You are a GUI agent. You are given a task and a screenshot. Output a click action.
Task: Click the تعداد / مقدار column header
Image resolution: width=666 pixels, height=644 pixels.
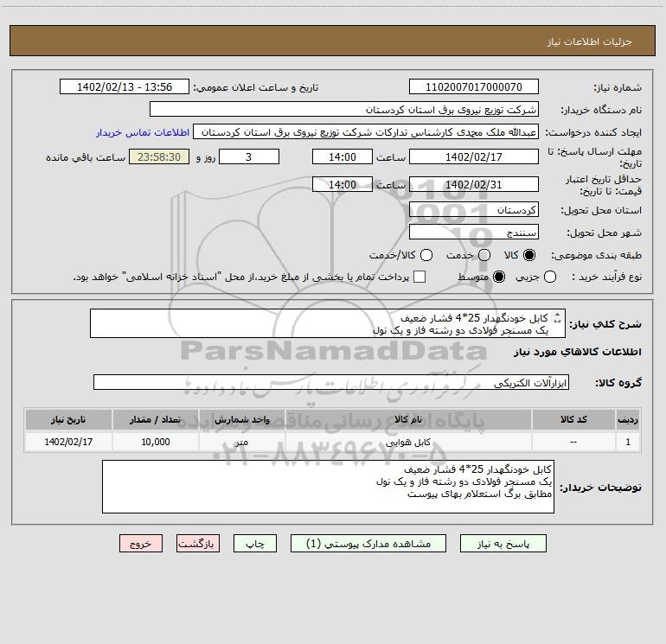[156, 419]
